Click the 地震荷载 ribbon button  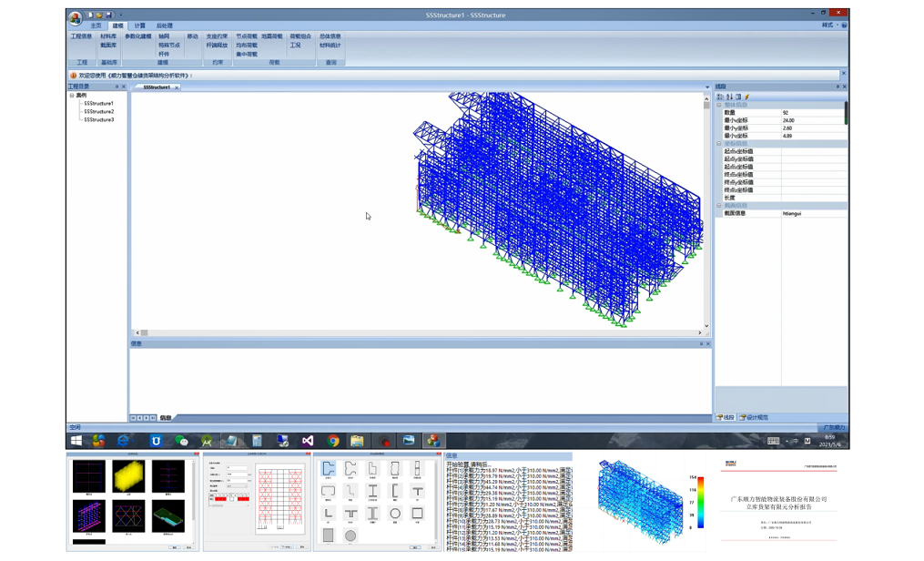click(271, 36)
